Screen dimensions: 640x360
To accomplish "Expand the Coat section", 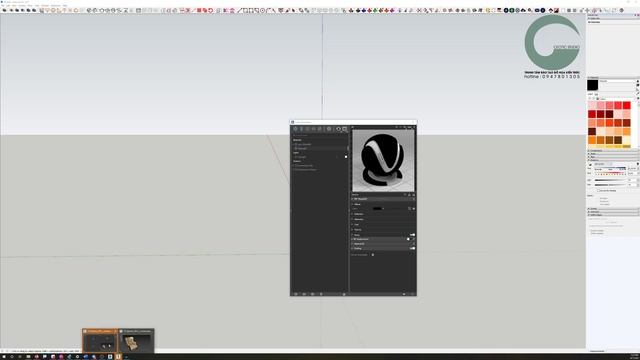I will point(356,224).
